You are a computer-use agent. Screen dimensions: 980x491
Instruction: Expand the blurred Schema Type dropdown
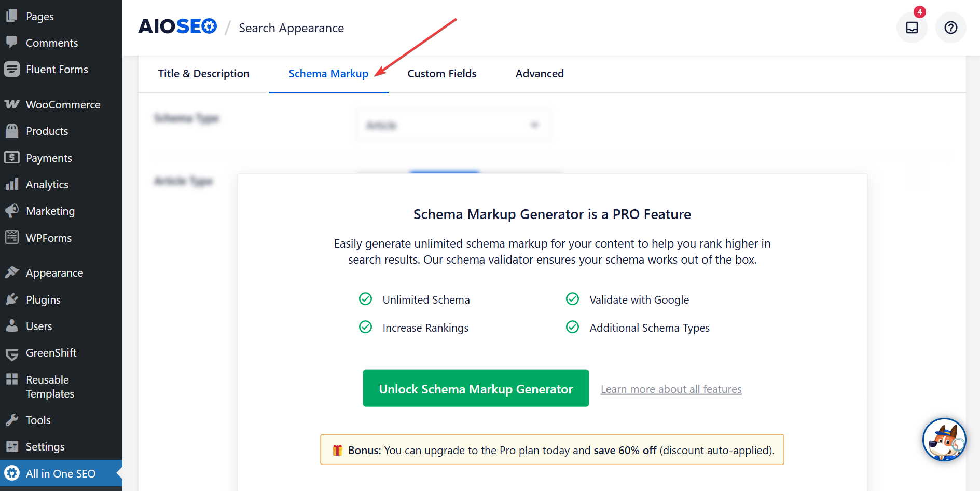point(453,125)
